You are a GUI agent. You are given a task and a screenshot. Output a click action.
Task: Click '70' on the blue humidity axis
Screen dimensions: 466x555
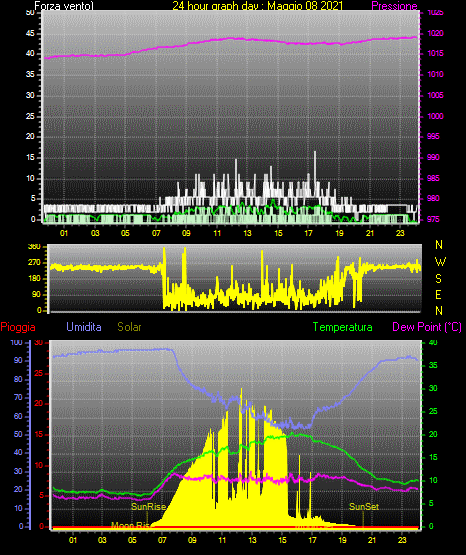[x=18, y=397]
